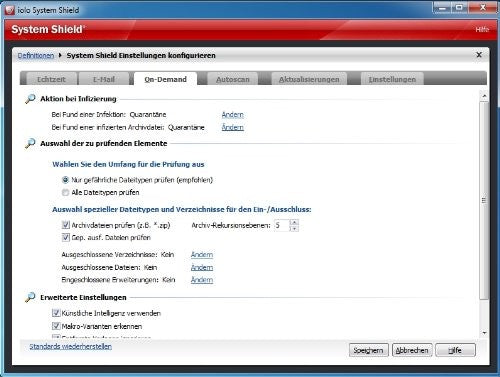Click the heading Wählen Sie den Umfang für die Prüfung aus
Screen dimensions: 500x377
(x=128, y=164)
